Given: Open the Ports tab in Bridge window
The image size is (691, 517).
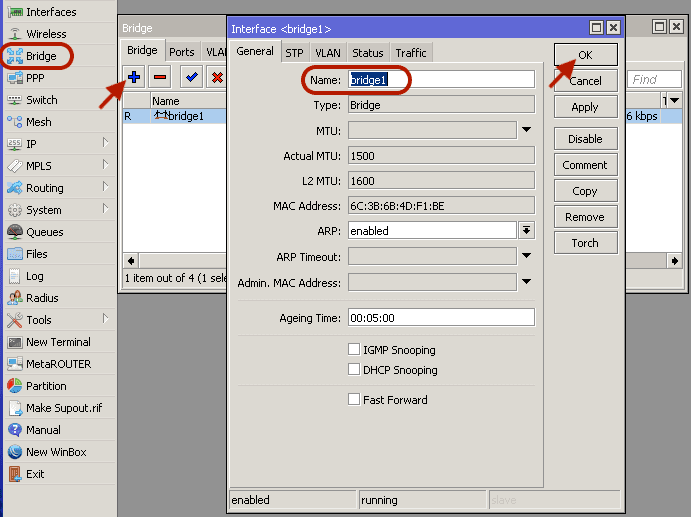Looking at the screenshot, I should [x=182, y=52].
